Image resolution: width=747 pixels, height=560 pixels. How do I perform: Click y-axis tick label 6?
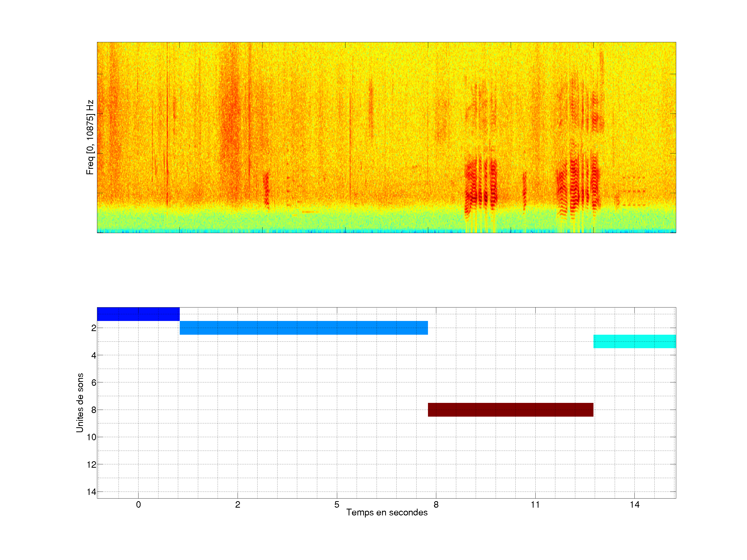(x=94, y=382)
